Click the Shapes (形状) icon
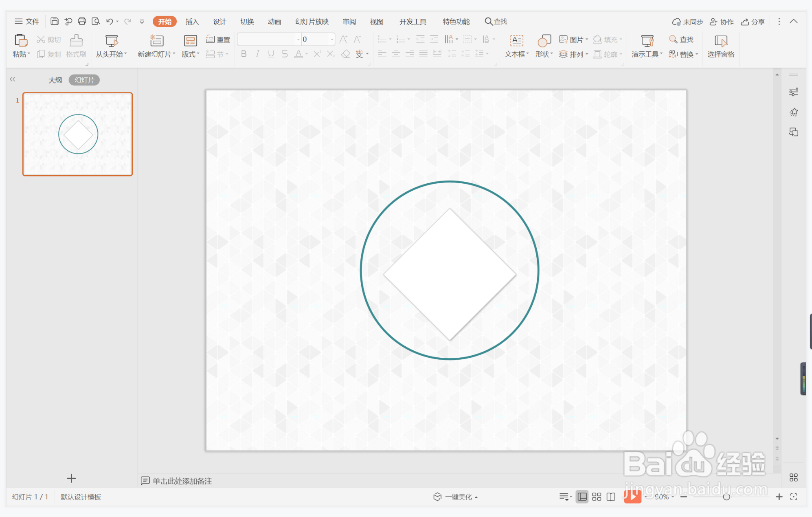This screenshot has width=812, height=517. 544,41
